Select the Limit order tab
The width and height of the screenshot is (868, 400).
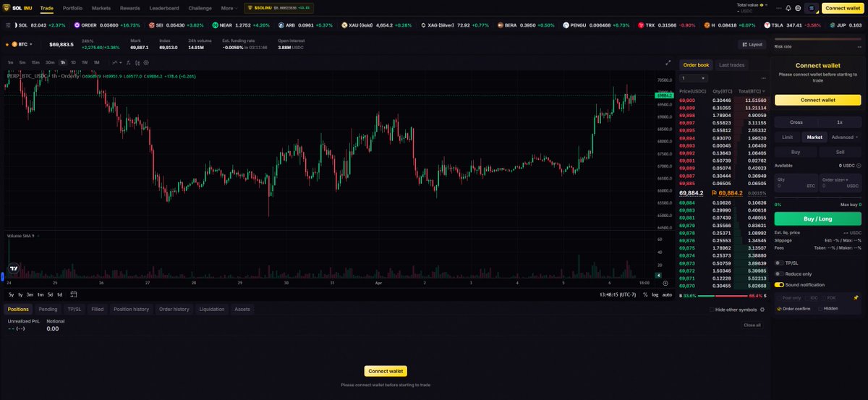788,137
